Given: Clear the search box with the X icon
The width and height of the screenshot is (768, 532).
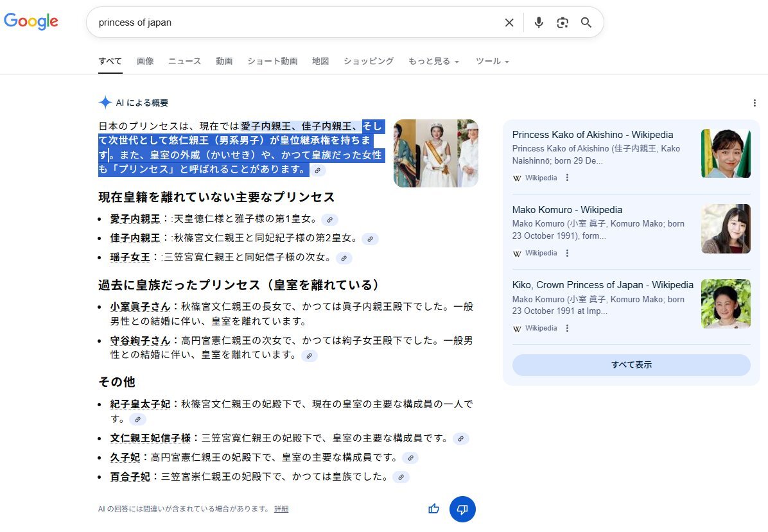Looking at the screenshot, I should 509,22.
